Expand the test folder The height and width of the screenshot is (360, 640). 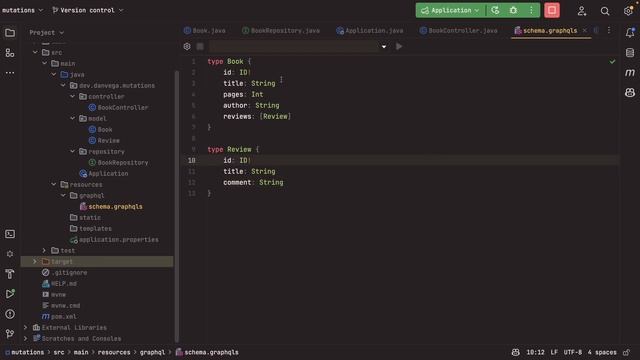[44, 250]
